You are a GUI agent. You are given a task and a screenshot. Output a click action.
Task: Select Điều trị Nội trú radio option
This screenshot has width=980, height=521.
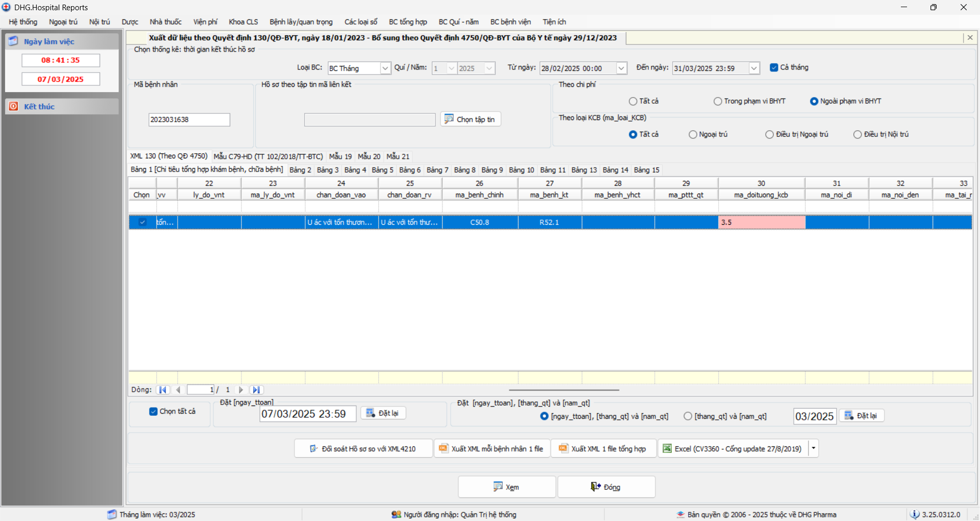[x=857, y=134]
